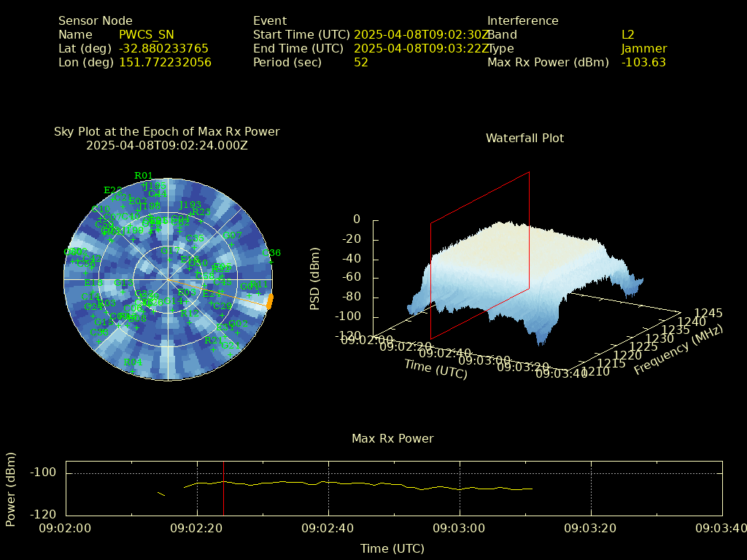Click the red time marker line in Max Rx Power chart

pyautogui.click(x=223, y=489)
